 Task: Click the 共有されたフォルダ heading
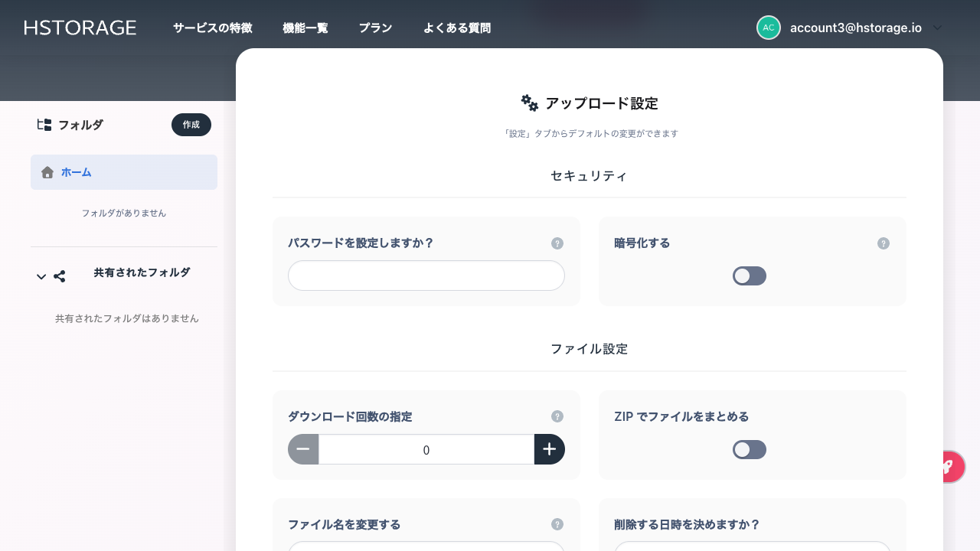click(x=142, y=272)
